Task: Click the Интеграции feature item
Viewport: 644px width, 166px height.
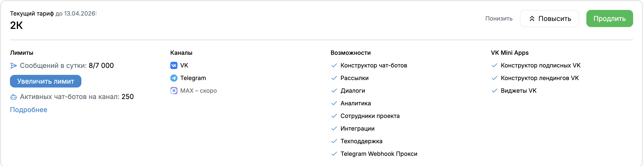Action: tap(357, 129)
